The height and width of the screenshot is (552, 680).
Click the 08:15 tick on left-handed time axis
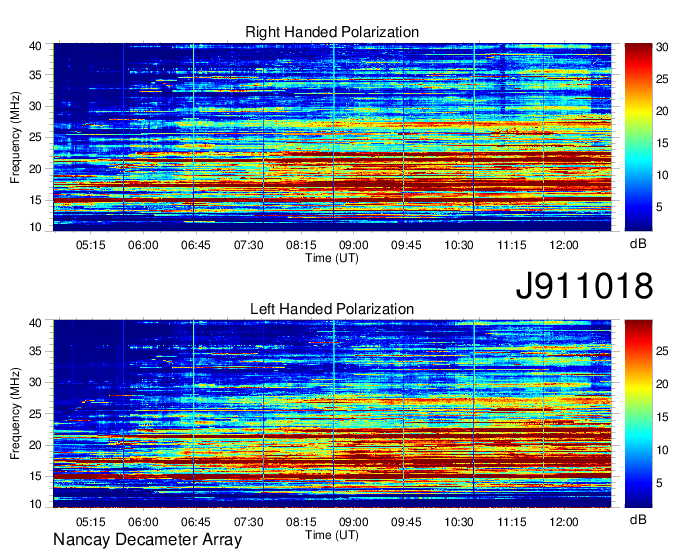[301, 522]
